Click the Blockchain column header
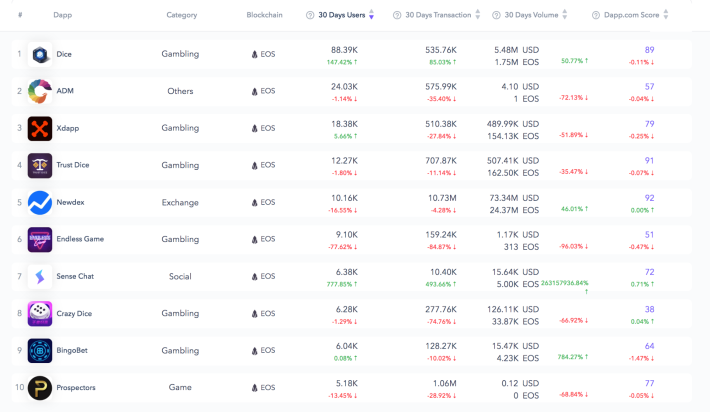Viewport: 710px width, 412px height. 264,15
